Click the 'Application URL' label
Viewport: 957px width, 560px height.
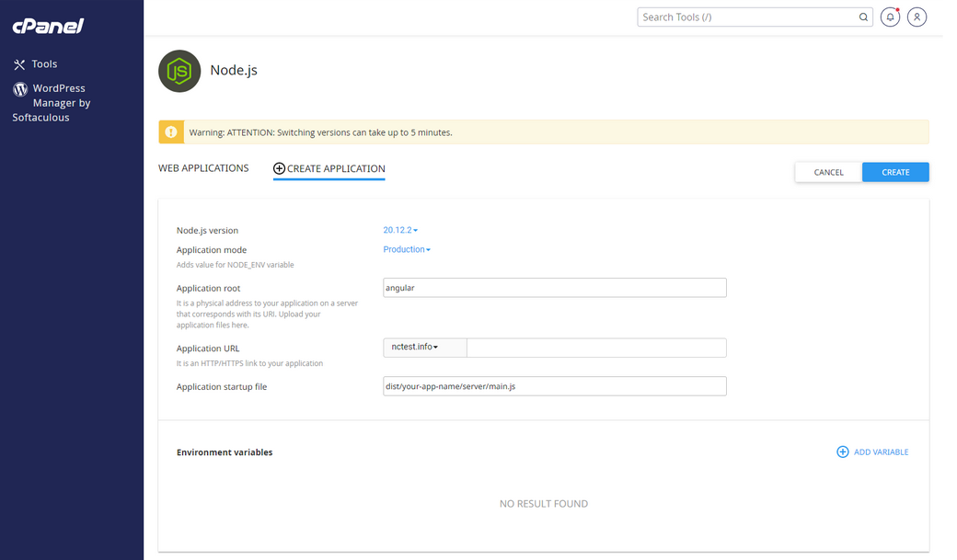pyautogui.click(x=208, y=349)
